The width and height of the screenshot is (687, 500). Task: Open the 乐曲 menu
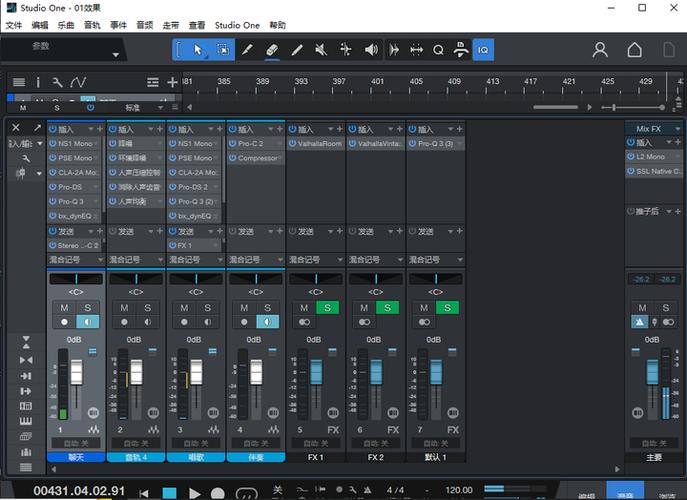tap(66, 25)
